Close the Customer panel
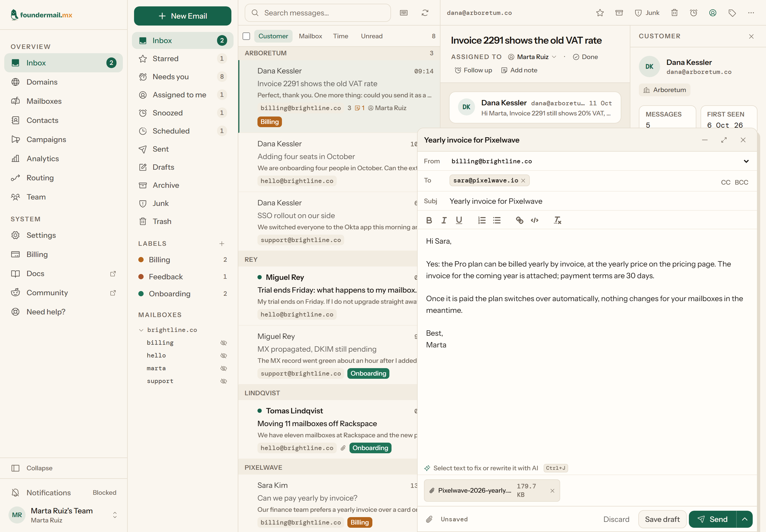The image size is (766, 532). click(751, 36)
